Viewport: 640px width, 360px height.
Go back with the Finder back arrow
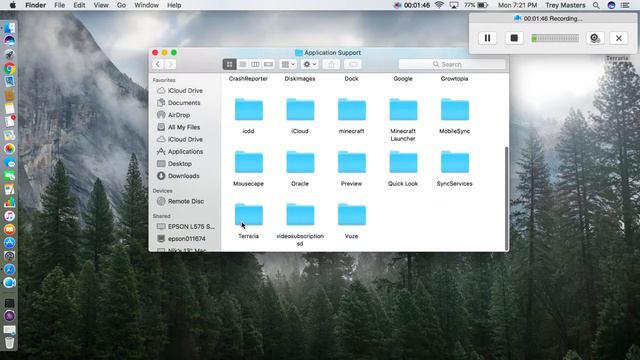[158, 64]
